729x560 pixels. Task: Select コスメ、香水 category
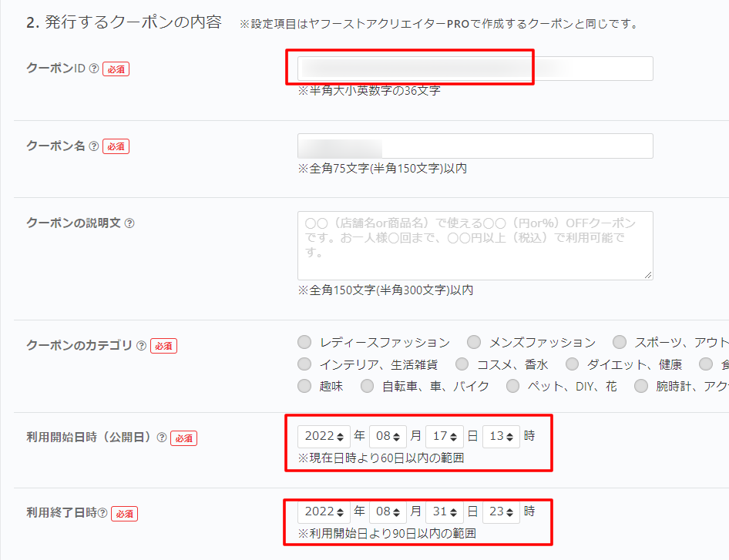coord(462,364)
